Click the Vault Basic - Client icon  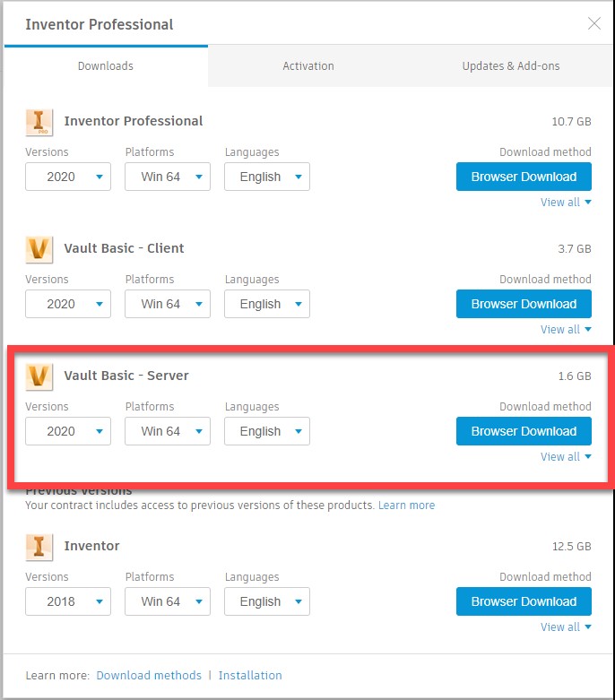(39, 249)
